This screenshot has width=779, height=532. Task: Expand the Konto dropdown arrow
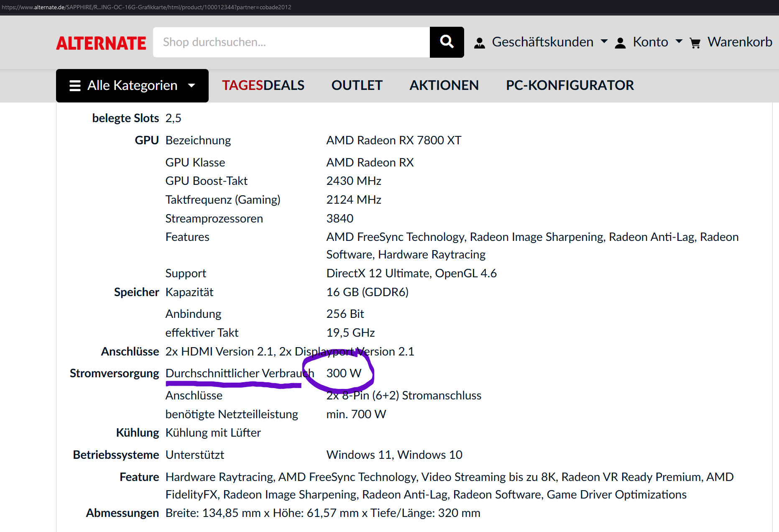679,41
